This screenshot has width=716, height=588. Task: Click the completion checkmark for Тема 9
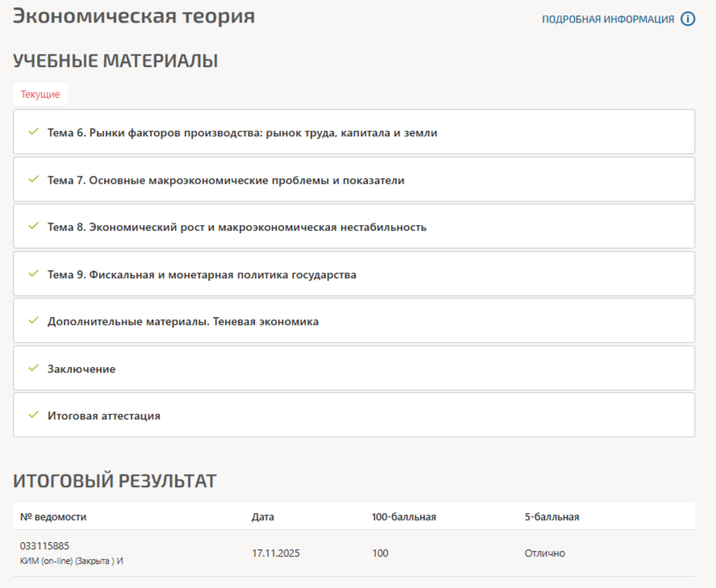(33, 273)
